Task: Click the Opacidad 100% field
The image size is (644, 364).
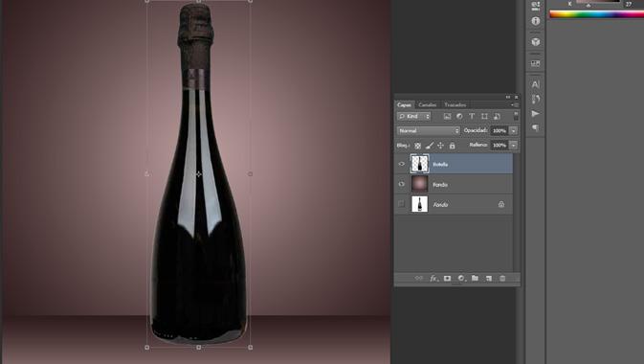Action: [500, 130]
